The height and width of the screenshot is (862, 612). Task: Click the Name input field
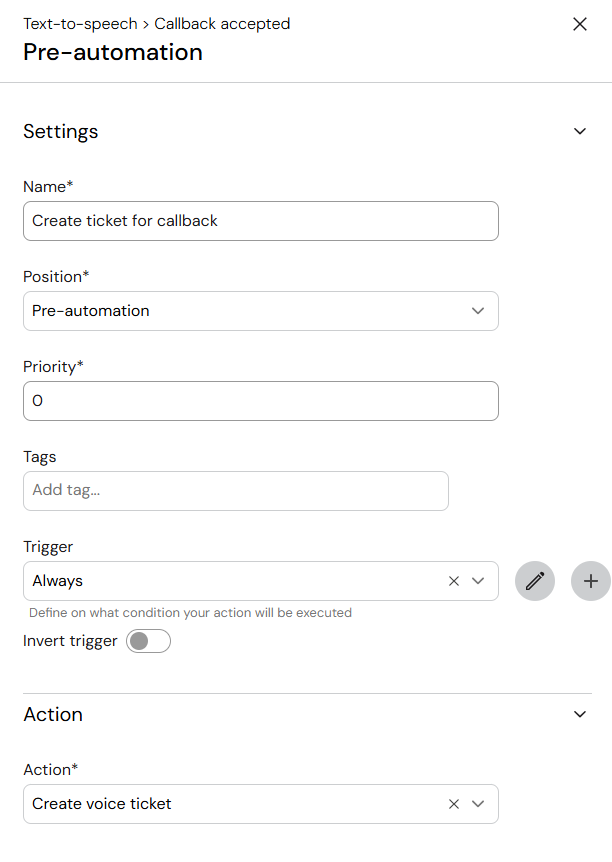pos(261,221)
